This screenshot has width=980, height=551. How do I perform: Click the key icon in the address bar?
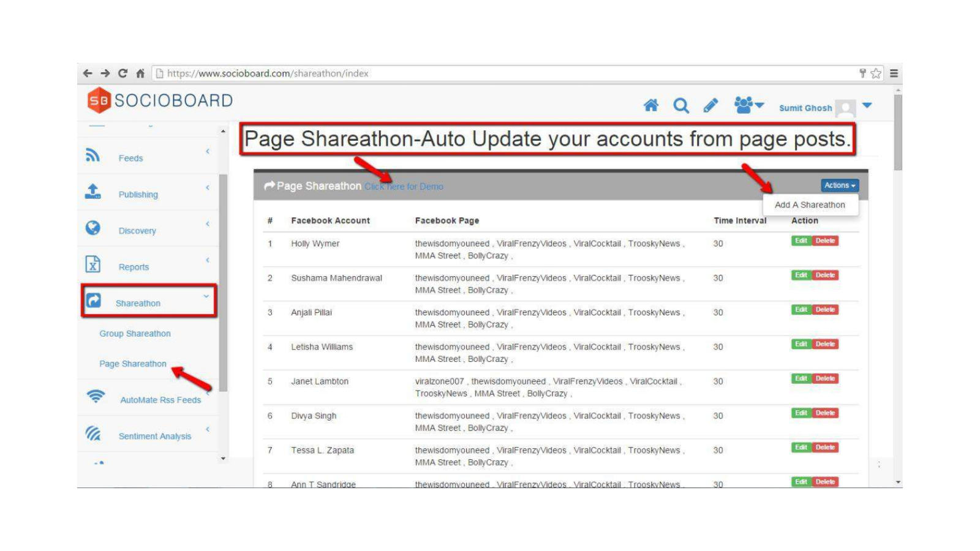pos(862,73)
